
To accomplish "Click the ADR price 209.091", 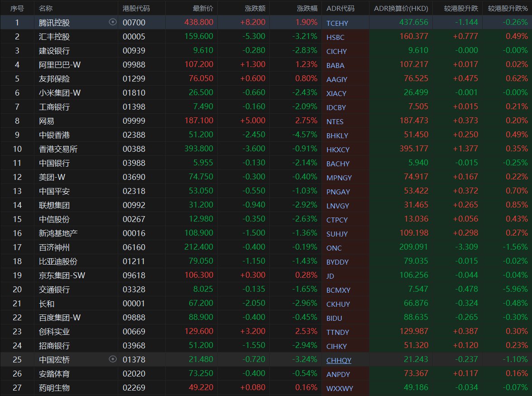I will 414,247.
